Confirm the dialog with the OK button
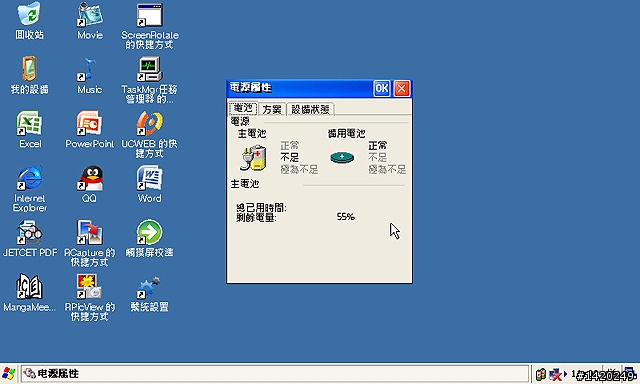 (x=382, y=88)
